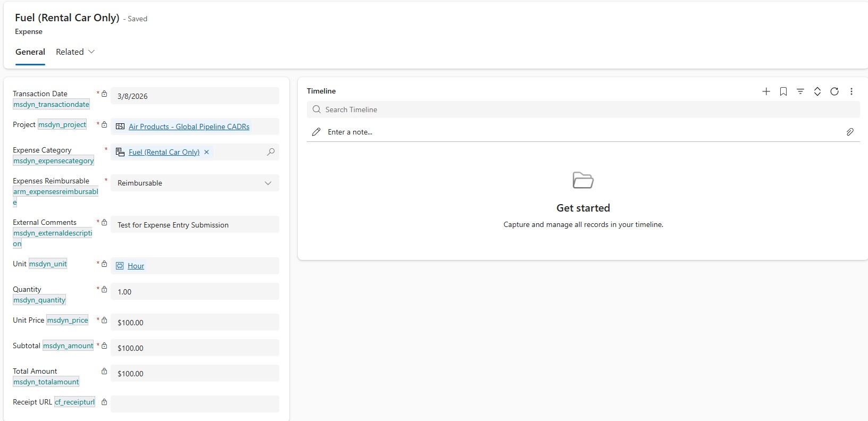
Task: Click the lock icon beside Receipt URL
Action: [x=104, y=402]
